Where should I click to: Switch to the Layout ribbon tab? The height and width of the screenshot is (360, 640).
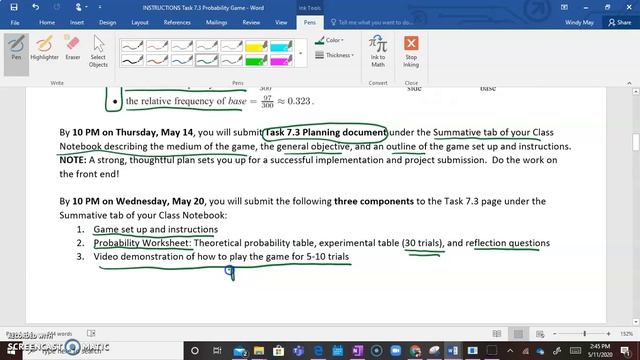[140, 22]
